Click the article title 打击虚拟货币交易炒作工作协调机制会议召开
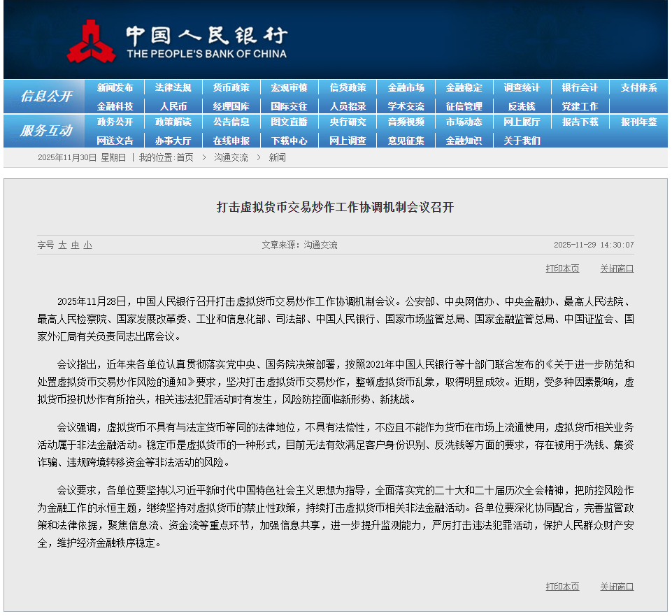Screen dimensions: 672x616 coord(335,208)
